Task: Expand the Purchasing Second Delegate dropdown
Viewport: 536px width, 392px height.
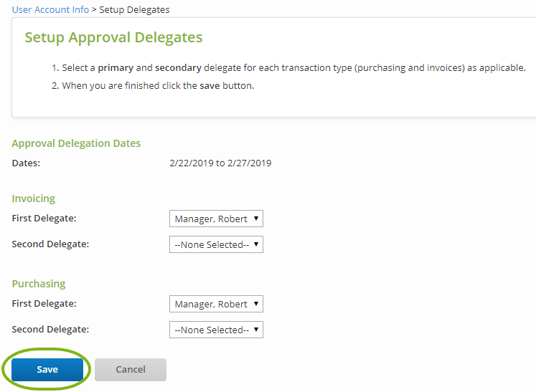Action: click(x=216, y=330)
